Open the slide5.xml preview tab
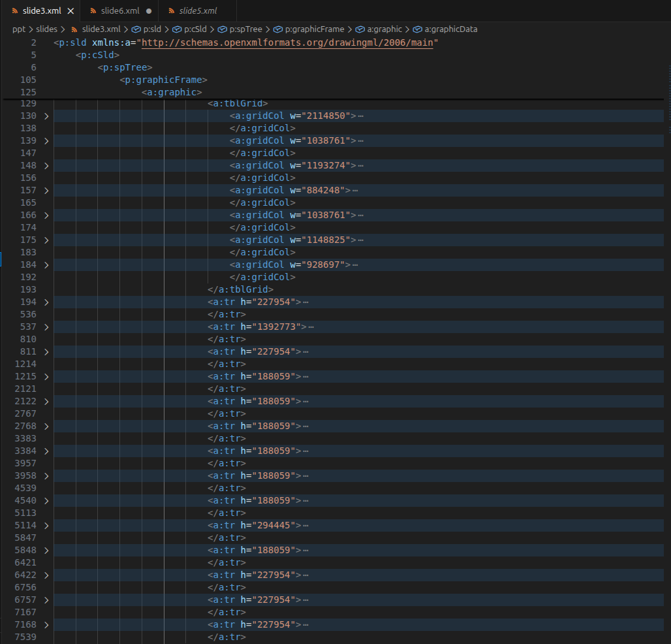The image size is (671, 644). 198,11
